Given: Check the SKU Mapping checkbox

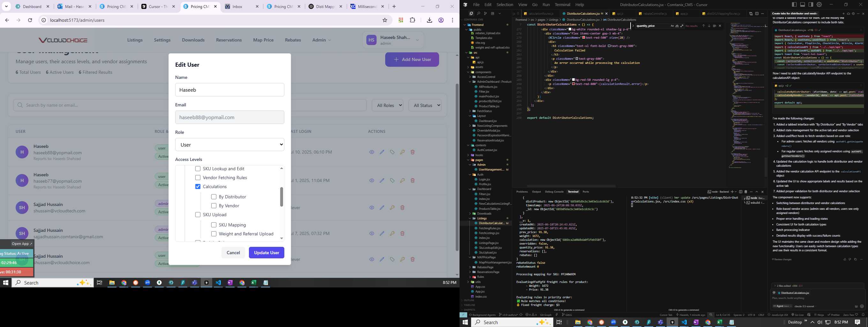Looking at the screenshot, I should [213, 225].
